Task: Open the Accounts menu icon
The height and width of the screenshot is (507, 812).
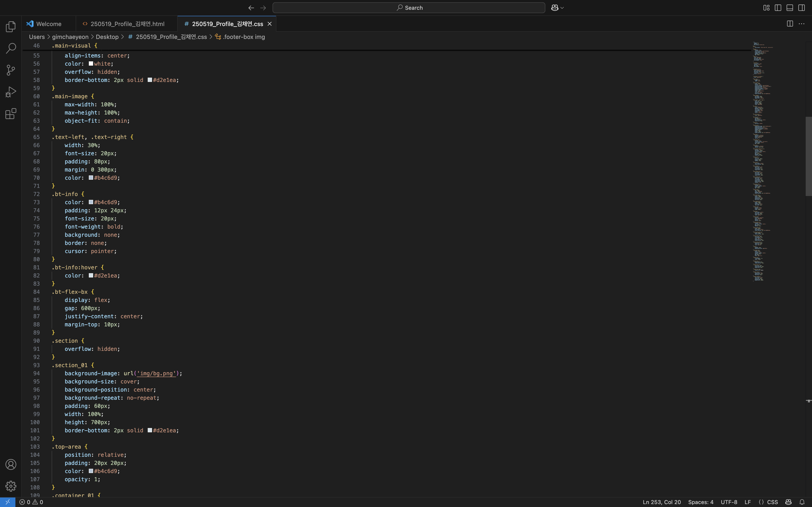Action: click(11, 464)
